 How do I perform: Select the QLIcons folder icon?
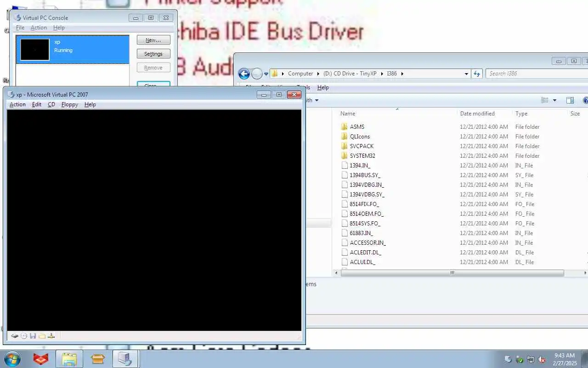pos(345,137)
